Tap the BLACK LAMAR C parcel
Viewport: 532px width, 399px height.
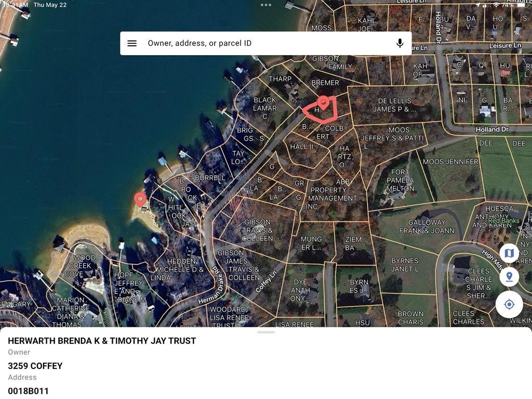click(x=264, y=108)
